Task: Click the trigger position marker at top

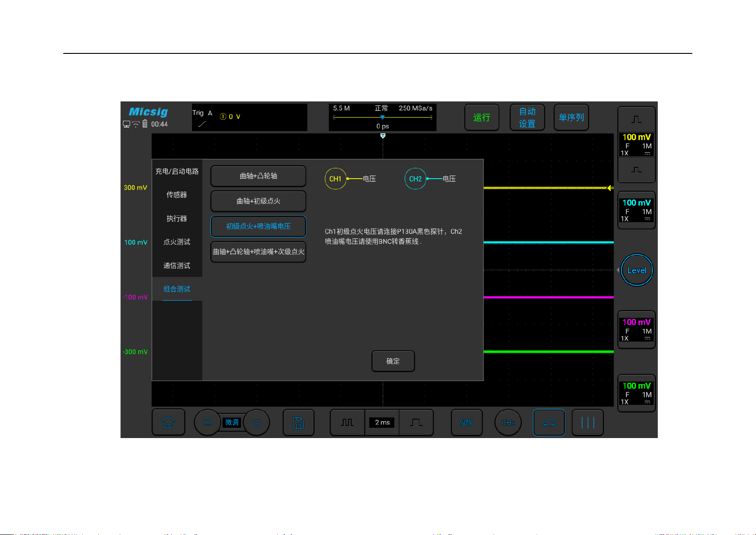Action: (383, 136)
